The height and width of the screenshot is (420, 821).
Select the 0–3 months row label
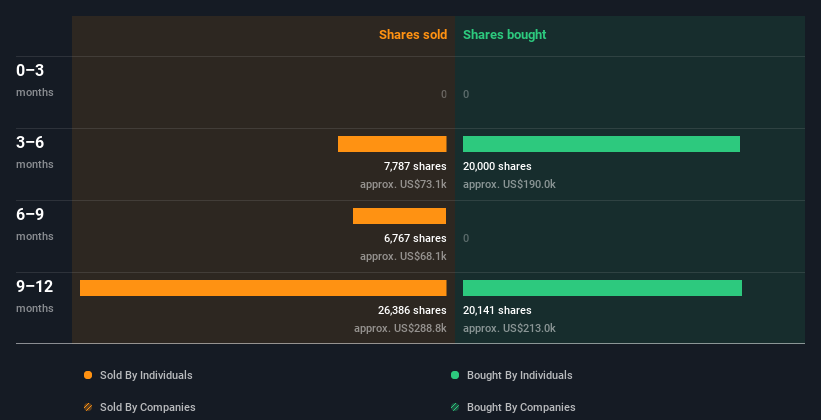[x=35, y=80]
